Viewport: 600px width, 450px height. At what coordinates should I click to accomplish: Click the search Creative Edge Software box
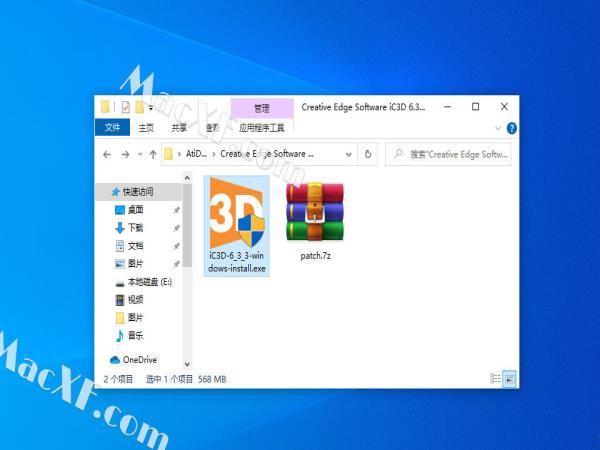click(448, 154)
